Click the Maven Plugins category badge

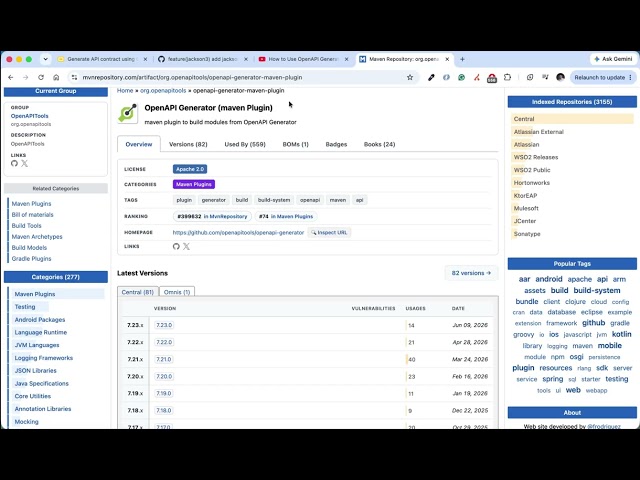pyautogui.click(x=194, y=184)
